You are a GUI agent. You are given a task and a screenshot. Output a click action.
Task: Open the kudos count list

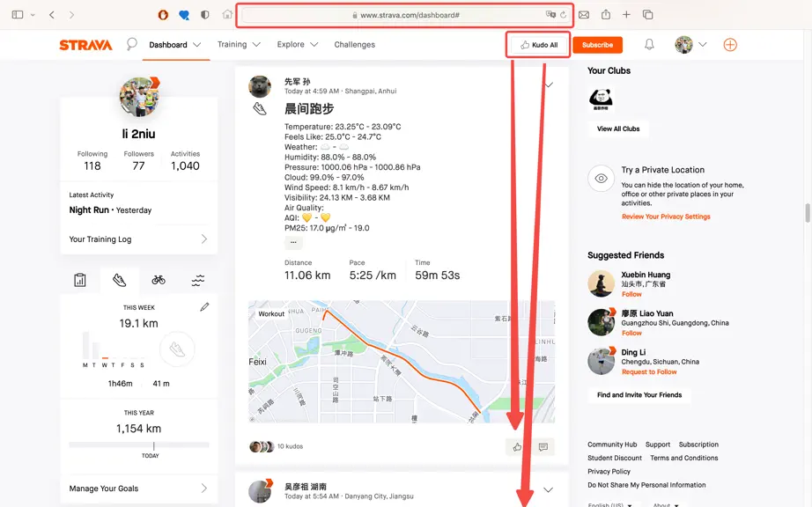290,446
